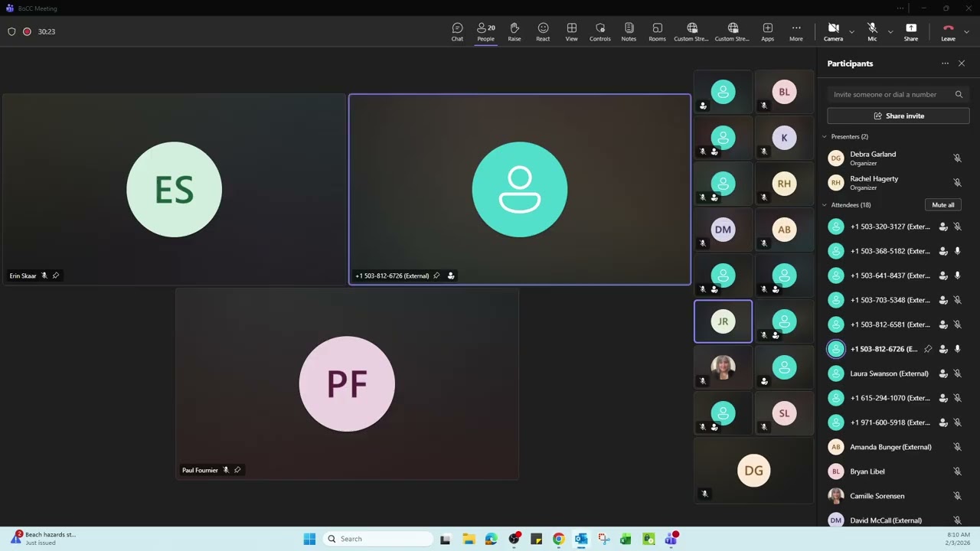Open the Apps panel
The height and width of the screenshot is (551, 980).
click(x=767, y=31)
